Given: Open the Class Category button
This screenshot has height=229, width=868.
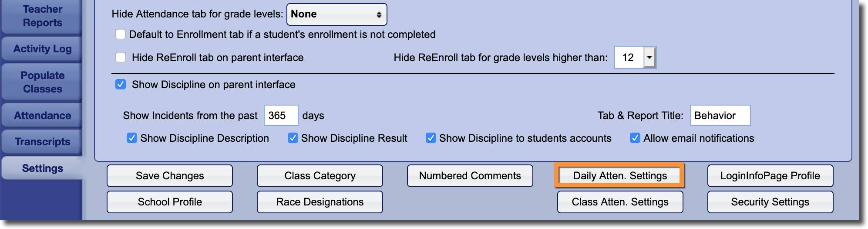Looking at the screenshot, I should click(x=320, y=176).
